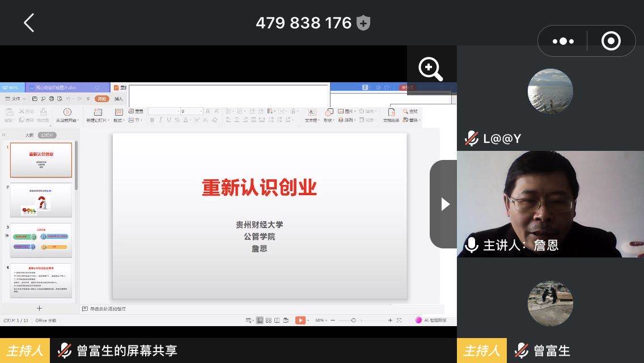
Task: Go back using the top-left arrow
Action: pyautogui.click(x=29, y=23)
